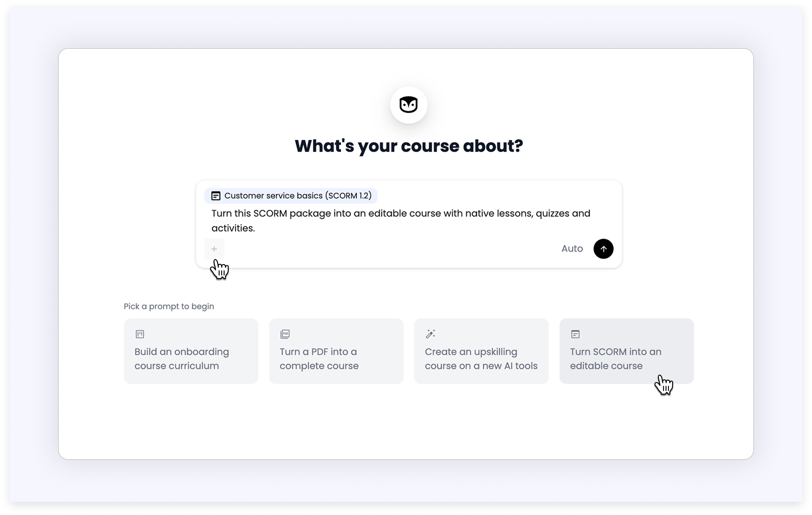Screen dimensions: 812x515
Task: Click the SCORM card document icon
Action: point(575,334)
